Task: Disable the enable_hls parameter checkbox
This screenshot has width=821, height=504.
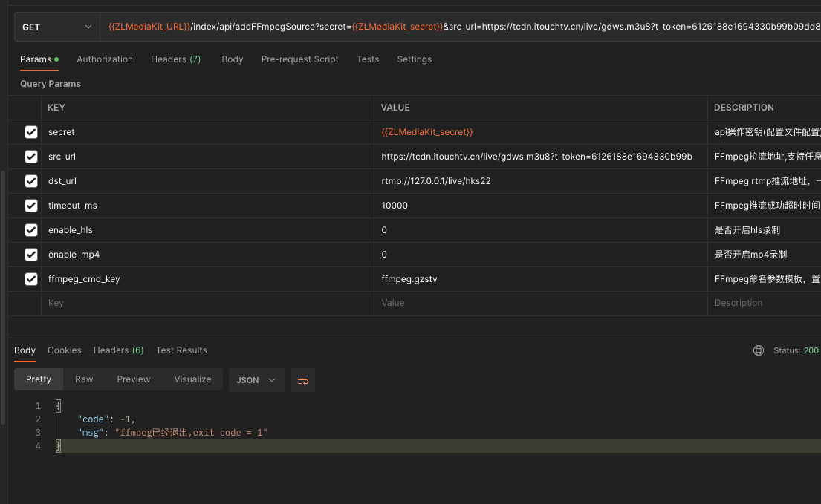Action: click(x=30, y=230)
